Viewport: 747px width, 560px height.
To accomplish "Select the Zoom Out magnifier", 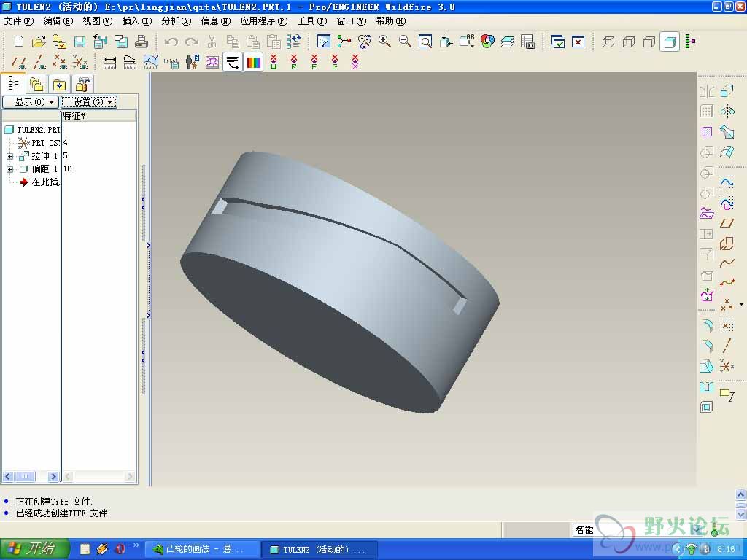I will pos(405,42).
